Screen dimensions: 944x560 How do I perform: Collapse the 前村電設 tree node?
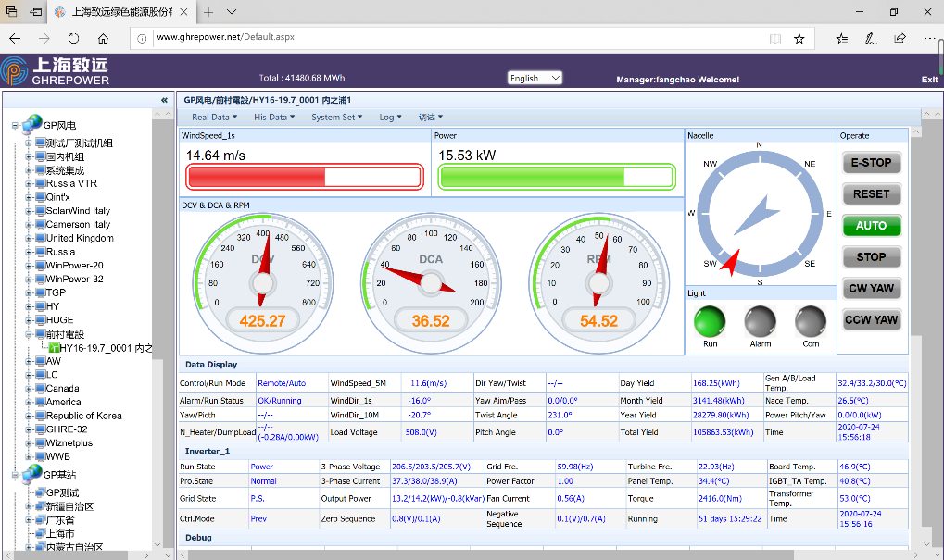pyautogui.click(x=29, y=334)
